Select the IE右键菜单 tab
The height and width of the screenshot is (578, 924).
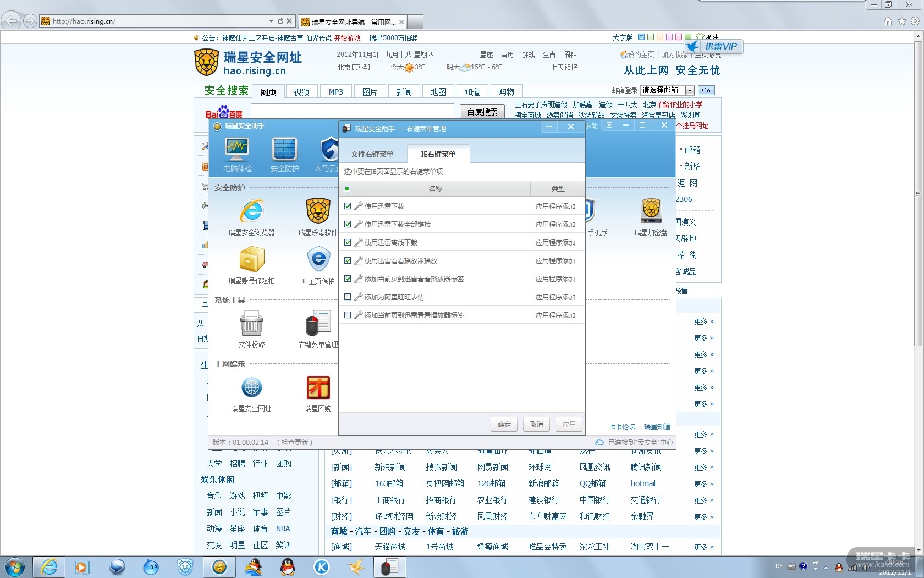click(438, 154)
